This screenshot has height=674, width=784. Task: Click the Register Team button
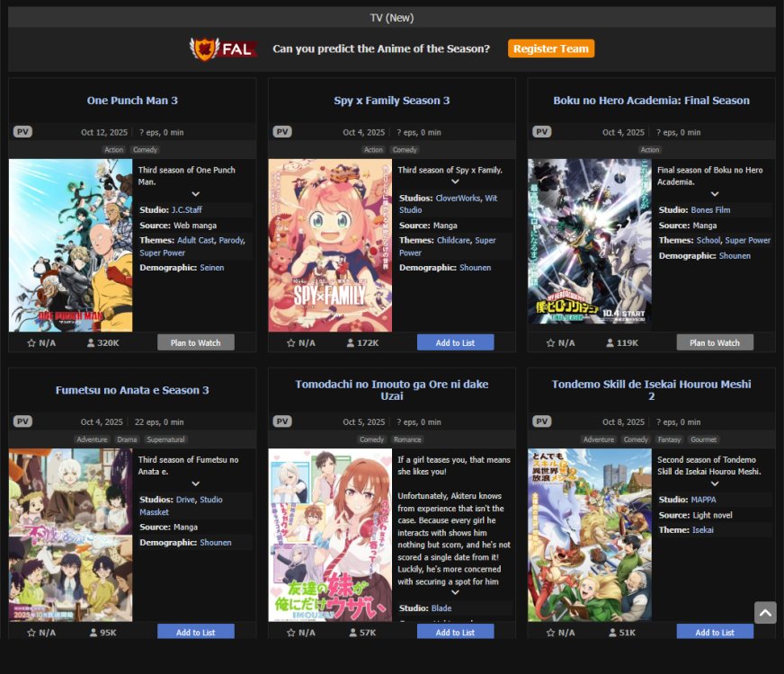coord(550,49)
